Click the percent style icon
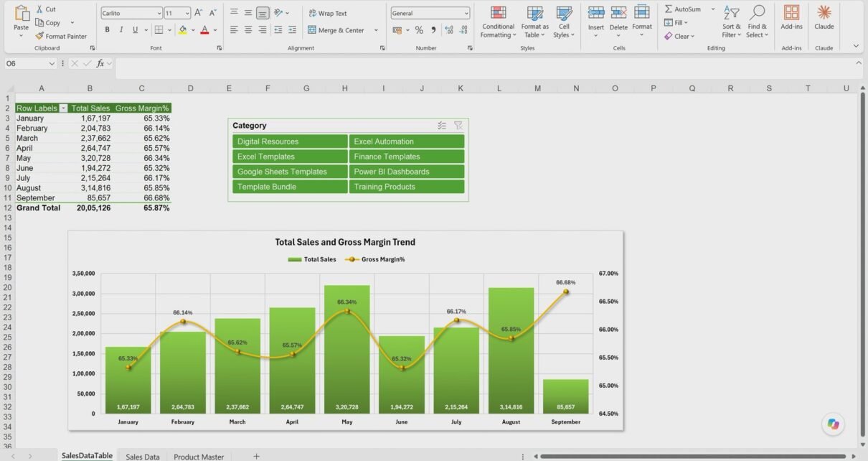This screenshot has height=461, width=868. pyautogui.click(x=419, y=30)
